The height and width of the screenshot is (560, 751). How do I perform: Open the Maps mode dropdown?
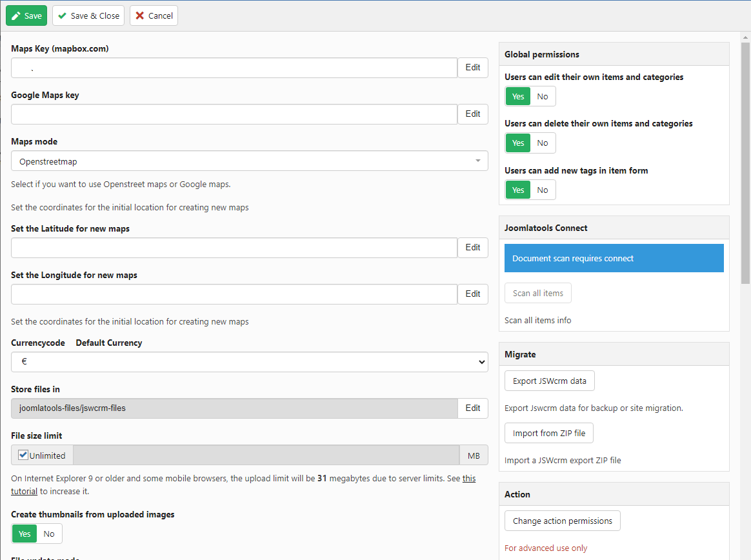249,161
